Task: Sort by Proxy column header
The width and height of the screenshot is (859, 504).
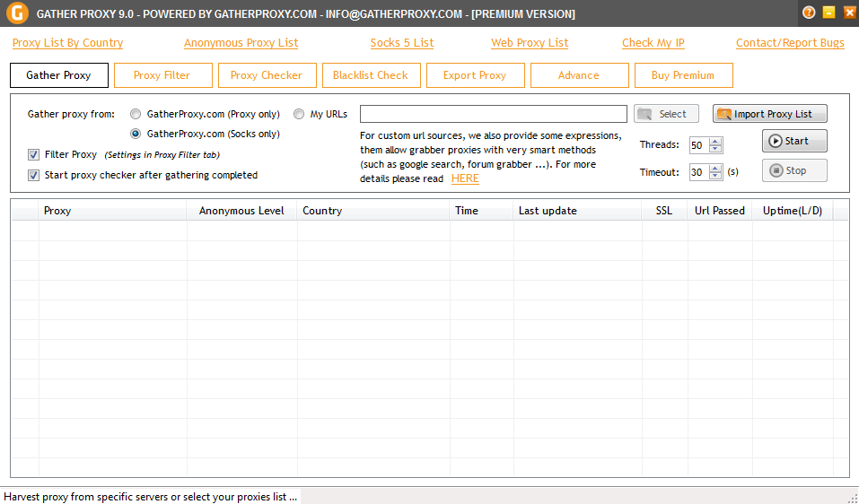Action: pos(112,211)
